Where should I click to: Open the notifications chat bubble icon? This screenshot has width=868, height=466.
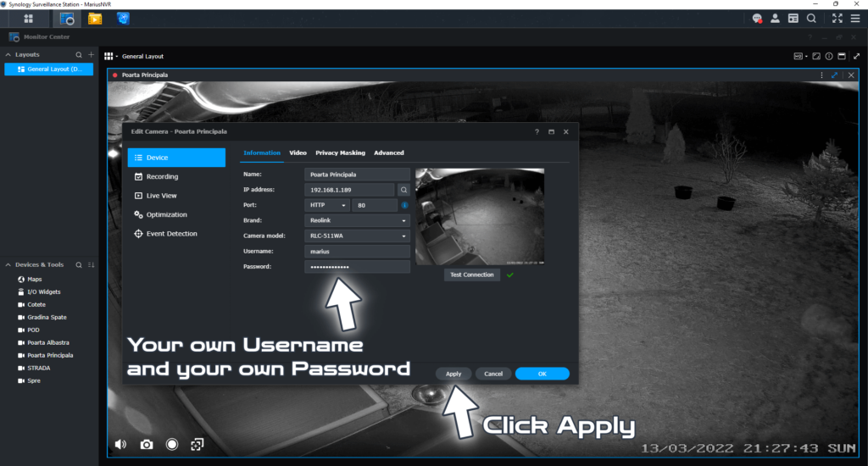point(757,18)
